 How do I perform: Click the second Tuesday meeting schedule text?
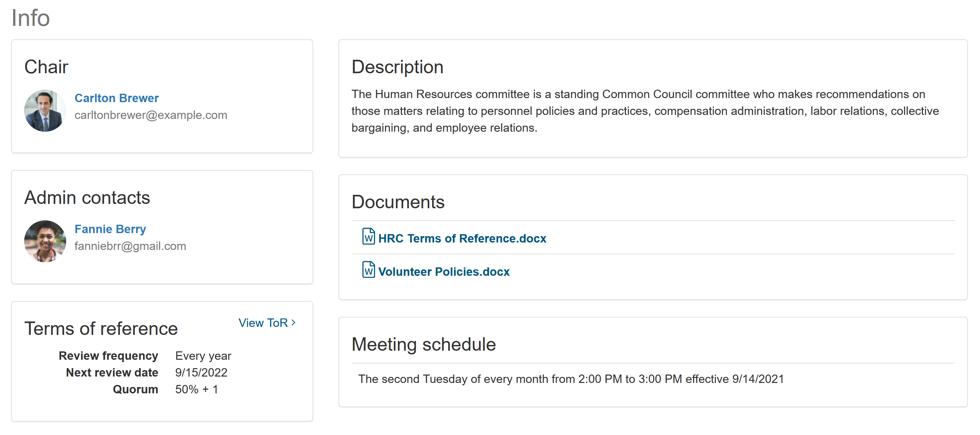click(571, 379)
